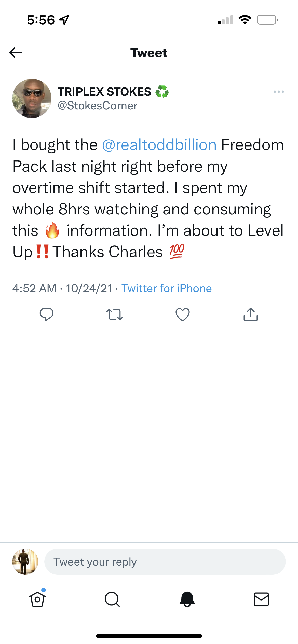Tap the @StokesCorner handle
Screen dimensions: 298x644
(98, 106)
